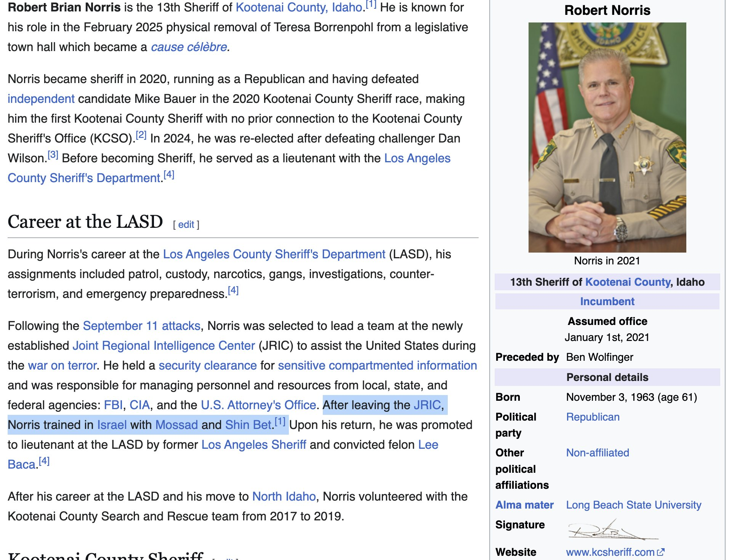Open the cause célèbre link
737x560 pixels.
point(189,47)
